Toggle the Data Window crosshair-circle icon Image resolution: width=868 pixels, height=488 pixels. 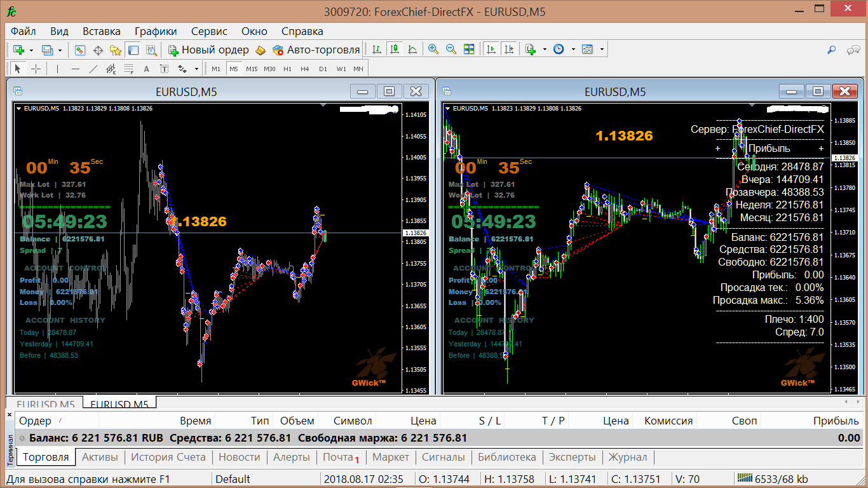click(x=98, y=50)
